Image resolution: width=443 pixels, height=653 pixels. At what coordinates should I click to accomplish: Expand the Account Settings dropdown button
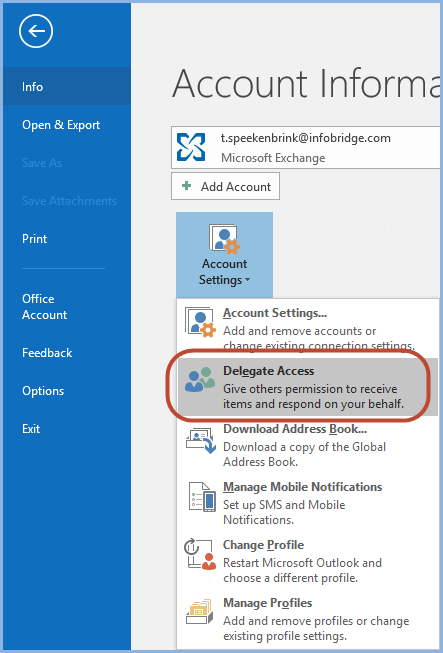click(x=224, y=255)
